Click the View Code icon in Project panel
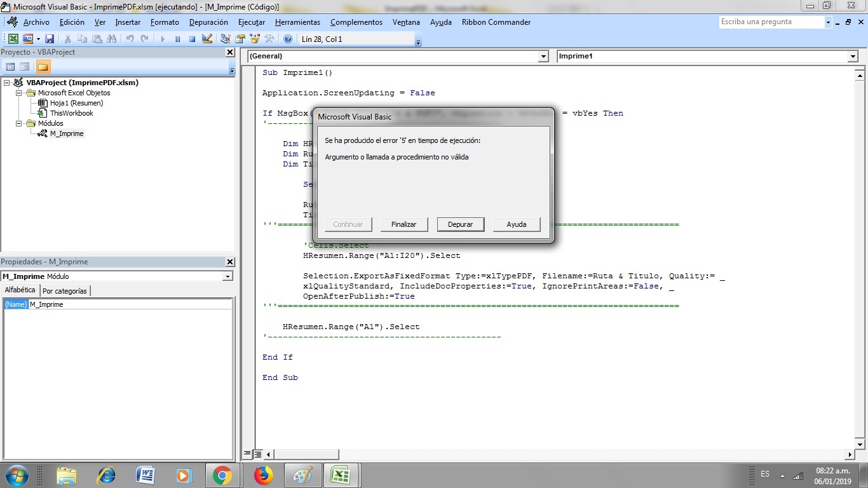This screenshot has width=868, height=488. [x=10, y=67]
